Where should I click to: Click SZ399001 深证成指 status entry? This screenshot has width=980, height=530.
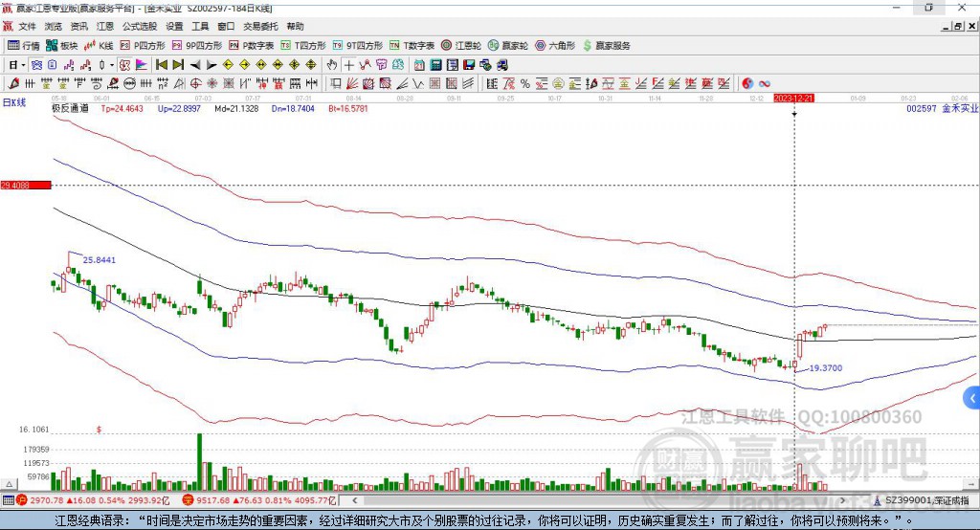click(x=922, y=500)
